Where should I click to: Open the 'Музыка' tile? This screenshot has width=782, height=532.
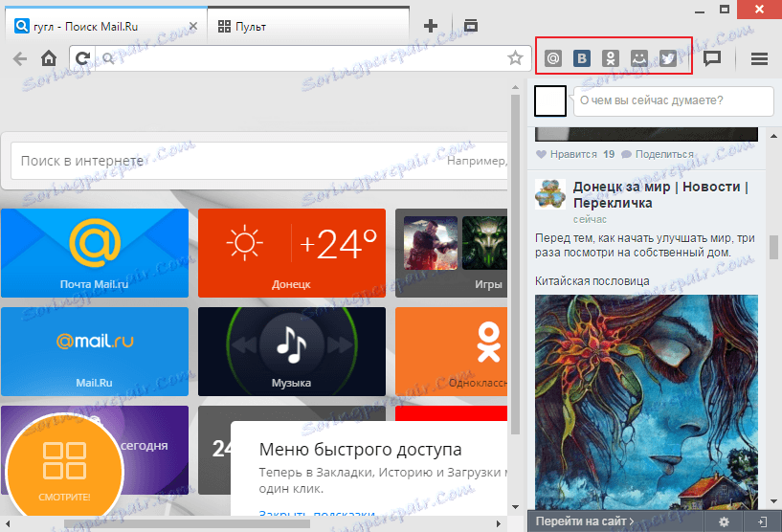coord(292,351)
